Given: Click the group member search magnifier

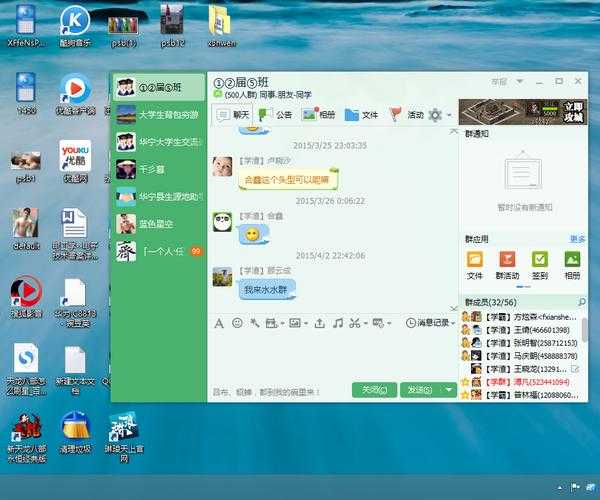Looking at the screenshot, I should tap(582, 302).
